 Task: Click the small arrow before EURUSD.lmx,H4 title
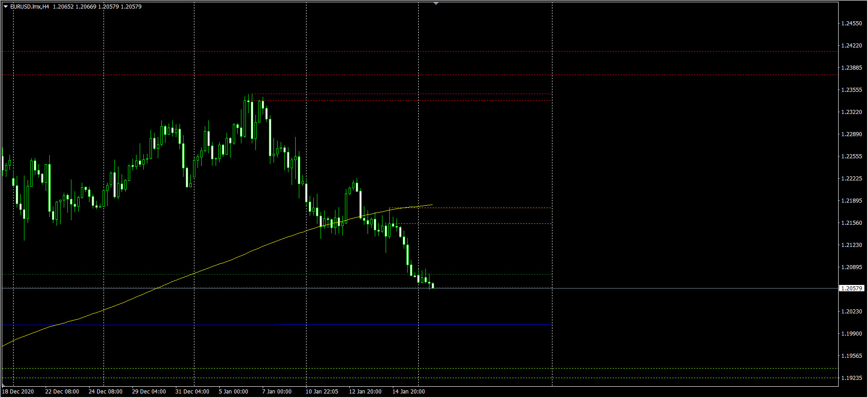click(5, 7)
